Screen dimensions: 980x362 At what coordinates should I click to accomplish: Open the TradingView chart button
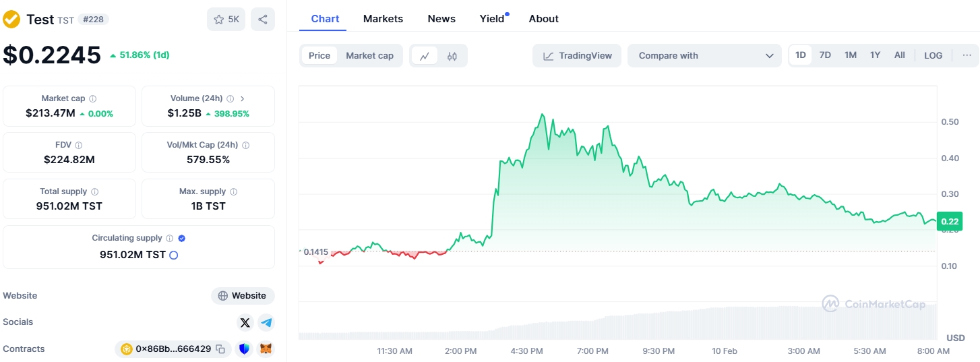click(x=577, y=56)
